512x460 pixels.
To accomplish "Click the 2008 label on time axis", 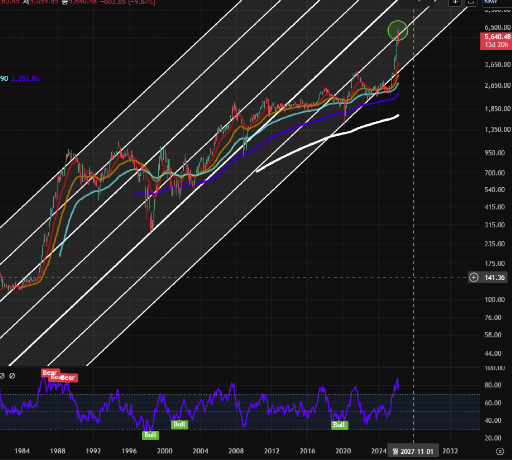I will (236, 451).
